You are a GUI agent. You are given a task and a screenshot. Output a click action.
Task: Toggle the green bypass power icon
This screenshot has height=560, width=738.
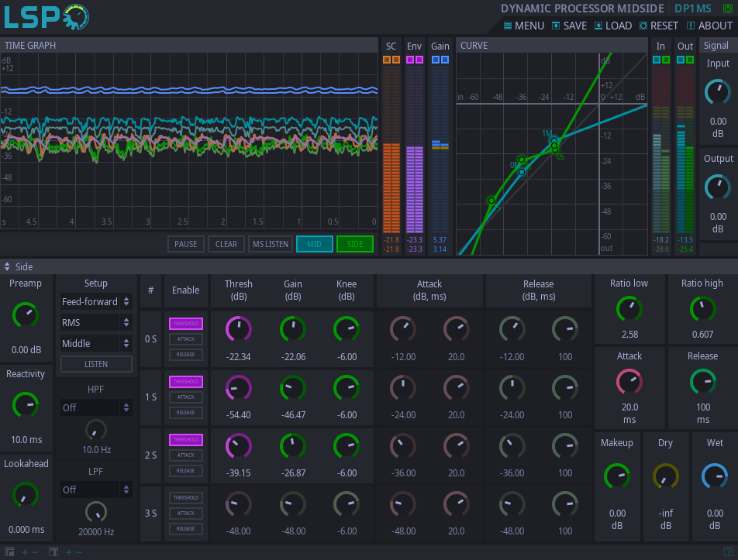click(x=727, y=9)
